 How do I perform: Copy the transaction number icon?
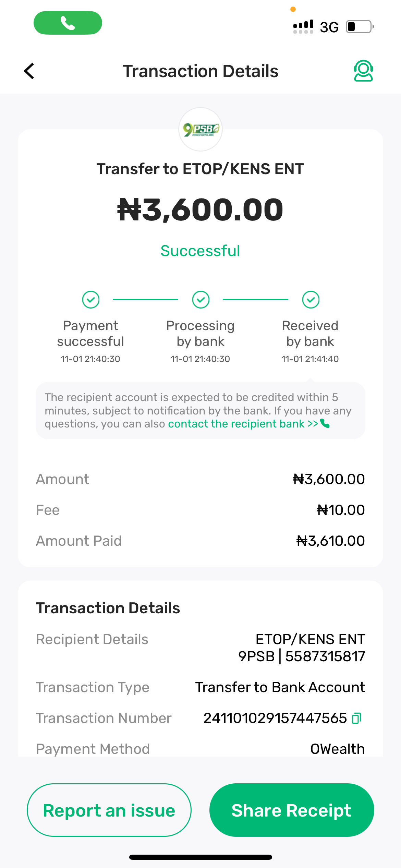click(x=356, y=718)
